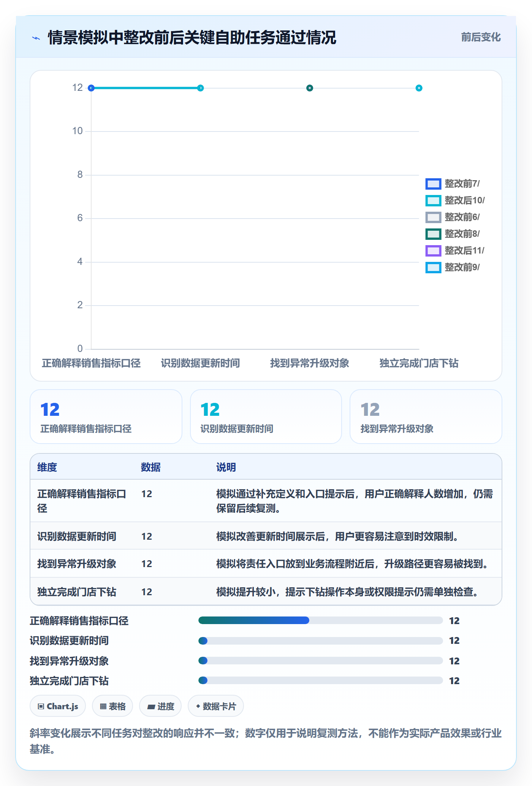Toggle the 整改后10/ legend swatch

[433, 200]
